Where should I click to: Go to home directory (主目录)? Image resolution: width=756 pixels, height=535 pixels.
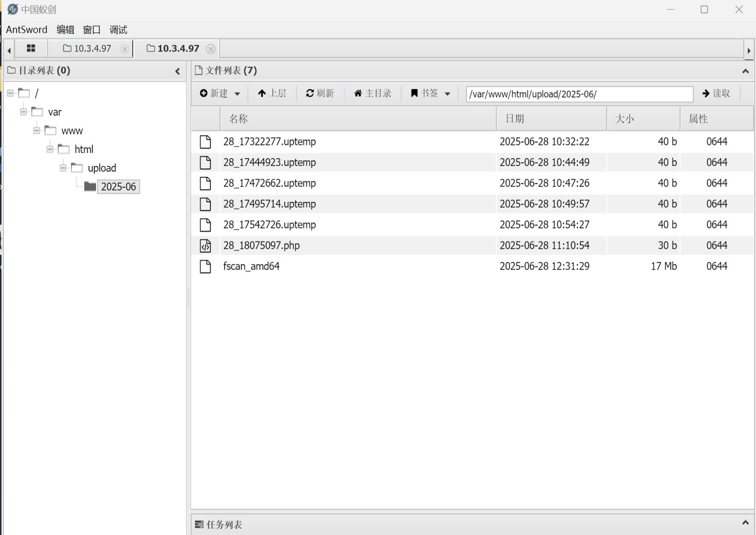coord(372,93)
